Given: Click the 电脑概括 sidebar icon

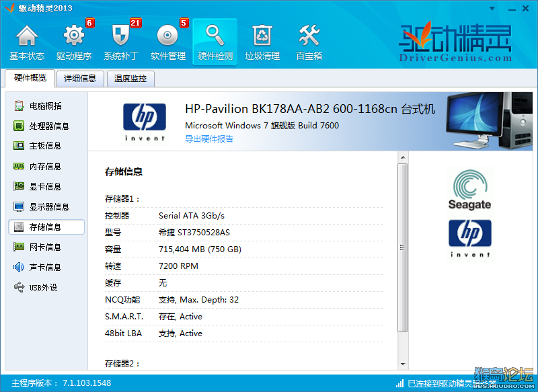Looking at the screenshot, I should click(19, 106).
